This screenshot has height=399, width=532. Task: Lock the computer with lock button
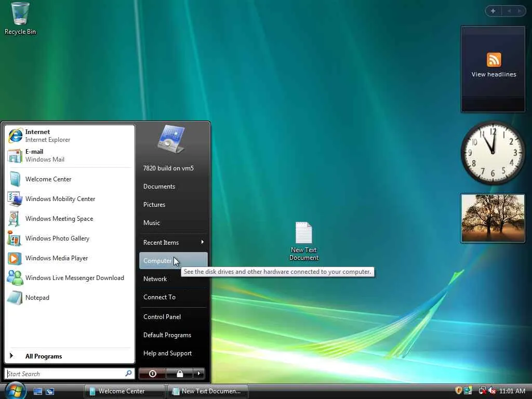[180, 374]
